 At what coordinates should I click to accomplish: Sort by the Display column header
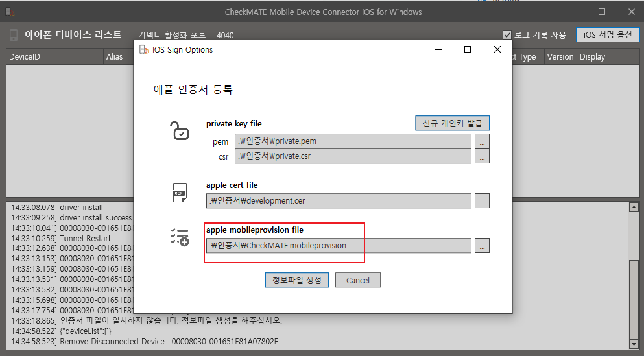(600, 57)
